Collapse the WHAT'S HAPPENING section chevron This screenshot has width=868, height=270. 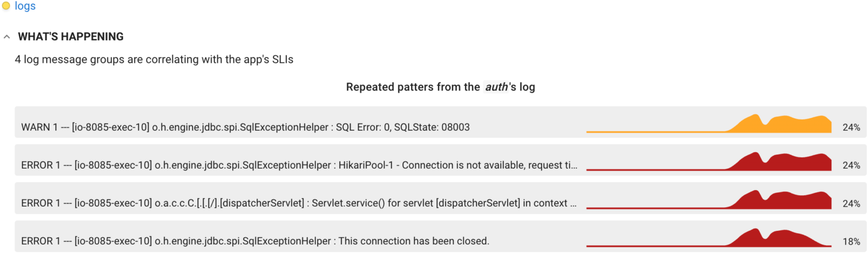(7, 37)
